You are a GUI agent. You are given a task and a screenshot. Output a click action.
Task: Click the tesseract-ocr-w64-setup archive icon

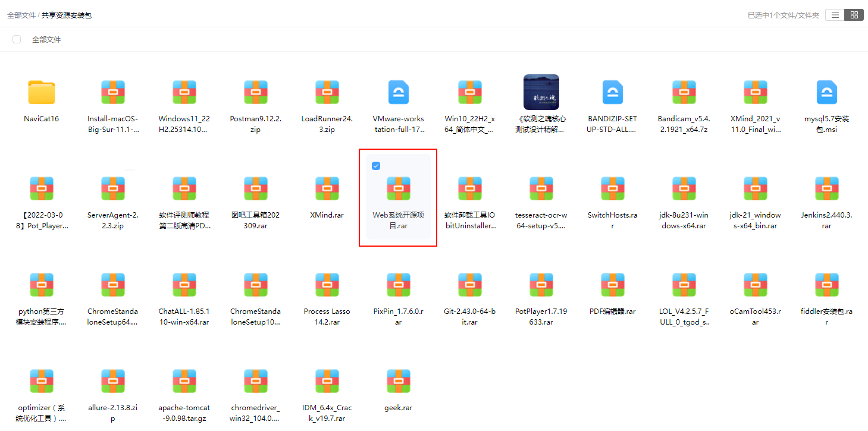point(541,188)
